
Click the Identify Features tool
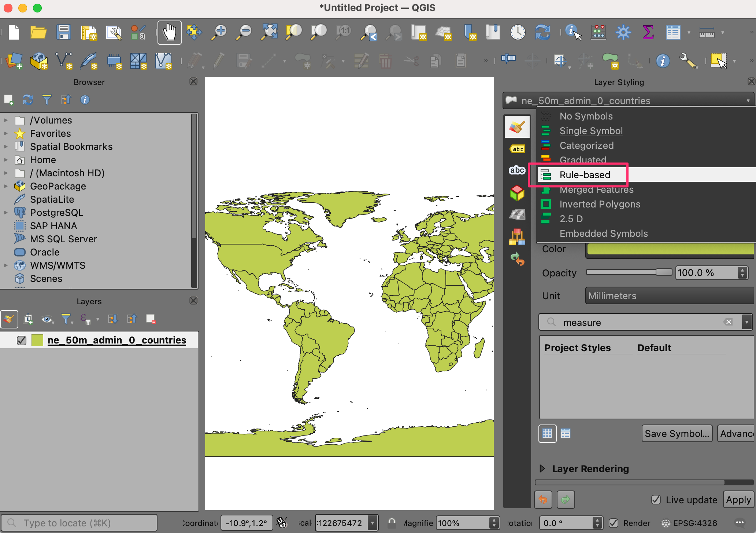(573, 33)
